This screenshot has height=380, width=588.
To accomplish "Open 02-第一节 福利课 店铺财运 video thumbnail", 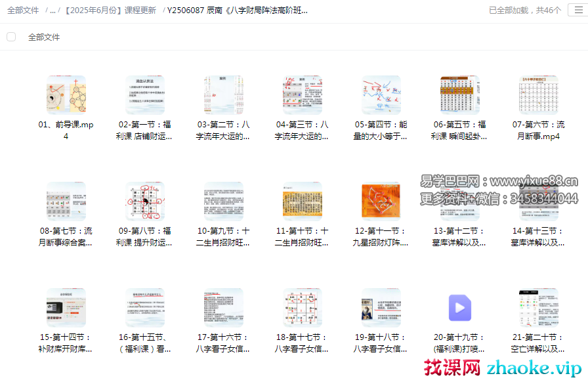I will click(144, 95).
